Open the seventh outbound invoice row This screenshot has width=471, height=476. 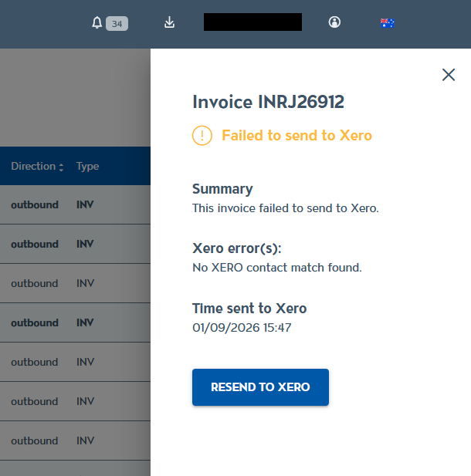(75, 441)
